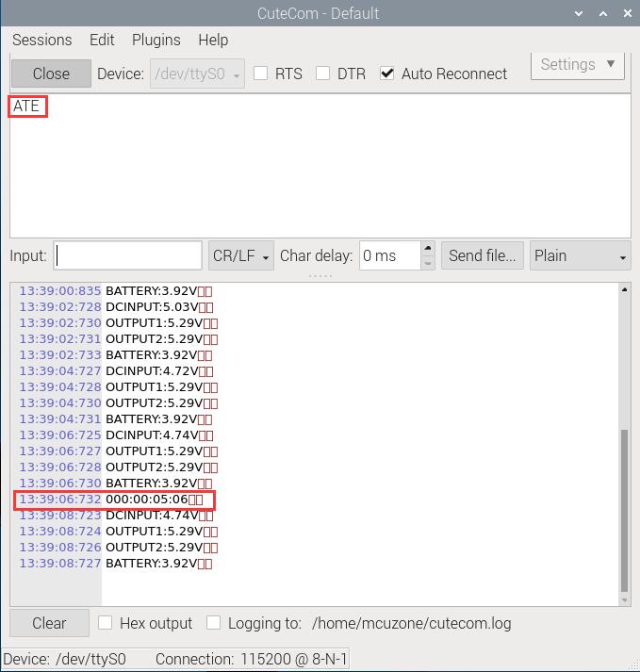Click the 13:39:00:835 timestamp

[x=60, y=291]
